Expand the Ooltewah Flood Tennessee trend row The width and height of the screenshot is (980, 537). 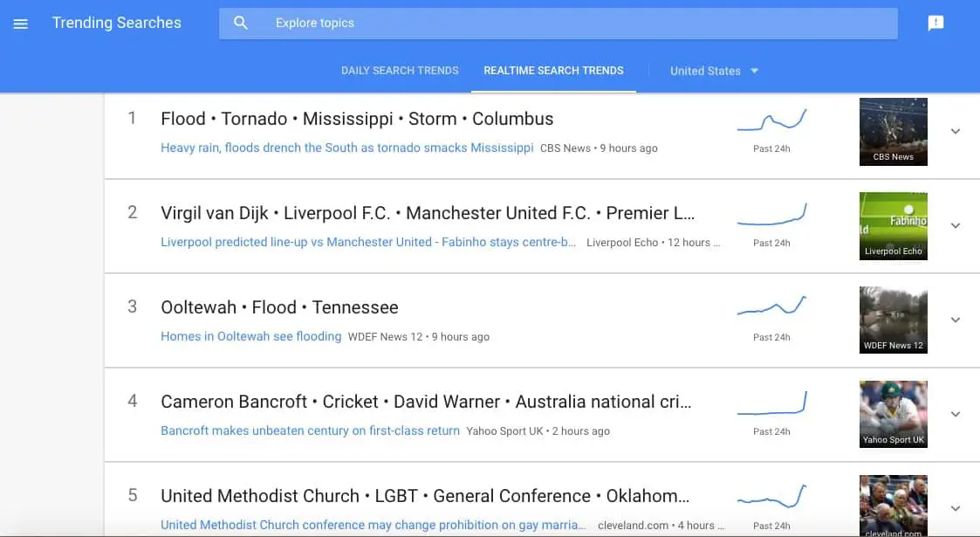tap(955, 320)
